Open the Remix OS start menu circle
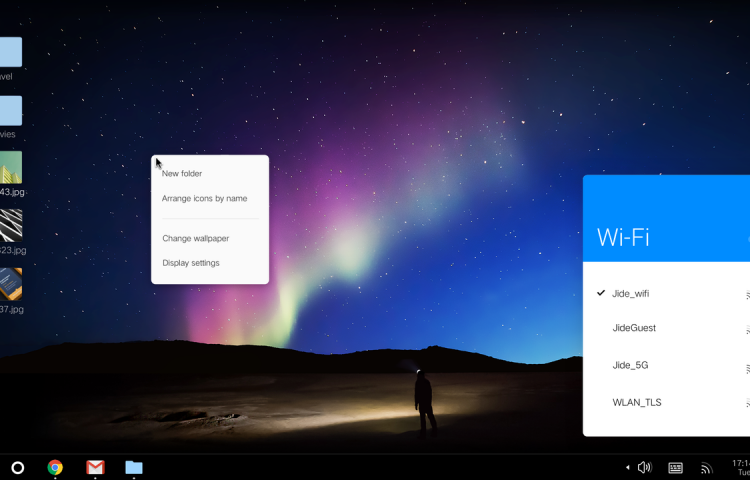This screenshot has height=480, width=750. pyautogui.click(x=17, y=467)
